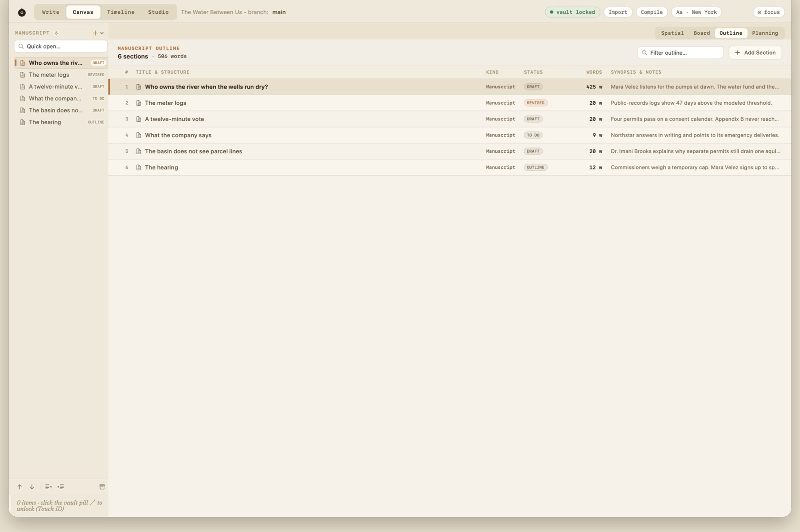Select the Spatial view

672,33
